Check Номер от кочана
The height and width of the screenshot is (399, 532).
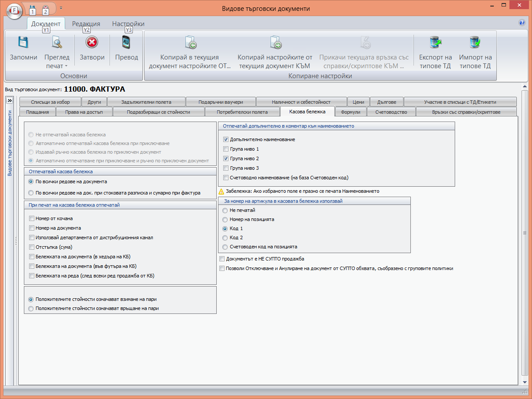(32, 218)
